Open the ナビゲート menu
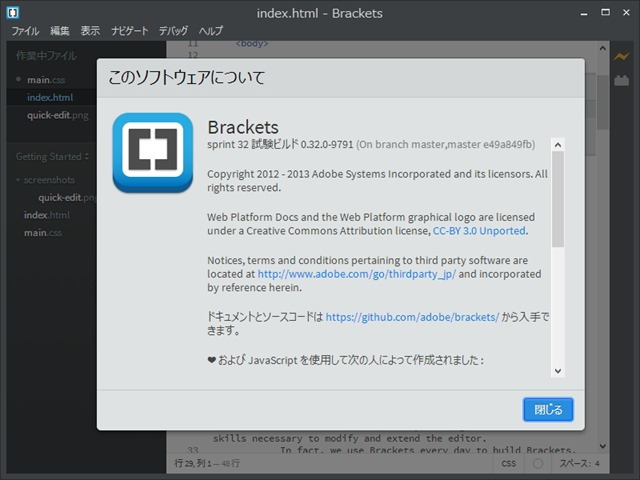The image size is (640, 480). coord(129,31)
